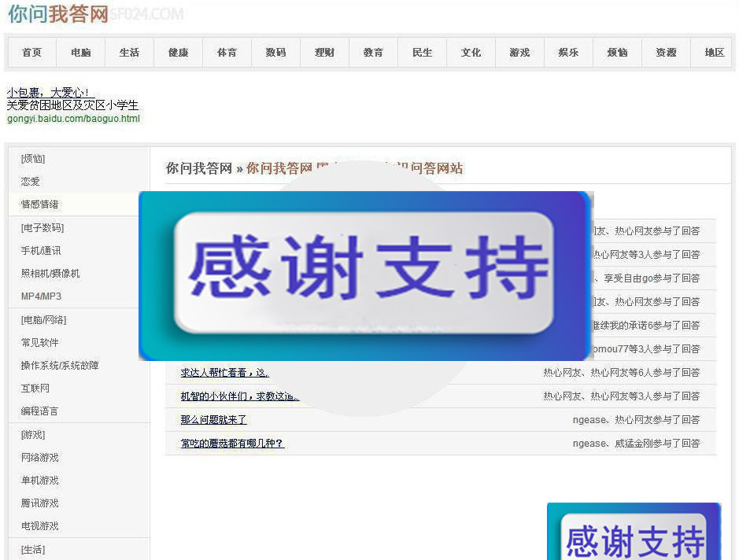Viewport: 739px width, 560px height.
Task: Click the 小包裹，大爱心！ charity ad link
Action: [49, 91]
